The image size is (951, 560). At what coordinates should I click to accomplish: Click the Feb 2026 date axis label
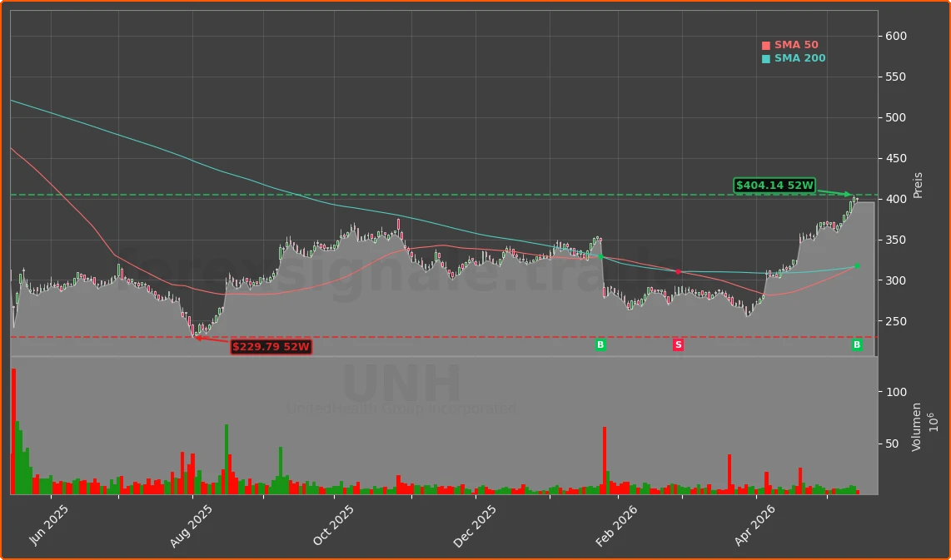tap(616, 525)
